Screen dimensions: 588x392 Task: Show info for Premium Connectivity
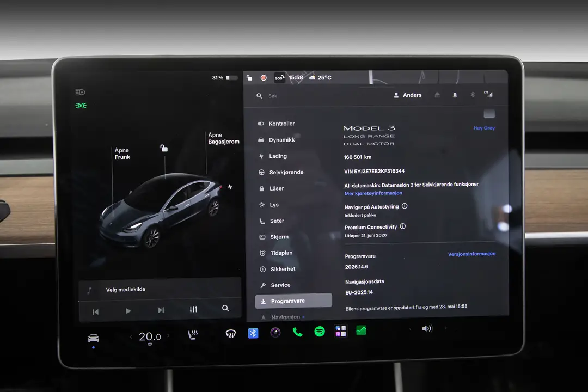[403, 226]
